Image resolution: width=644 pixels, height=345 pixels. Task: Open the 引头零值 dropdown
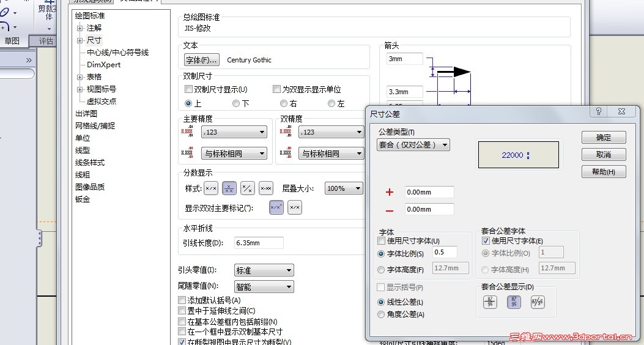[264, 270]
